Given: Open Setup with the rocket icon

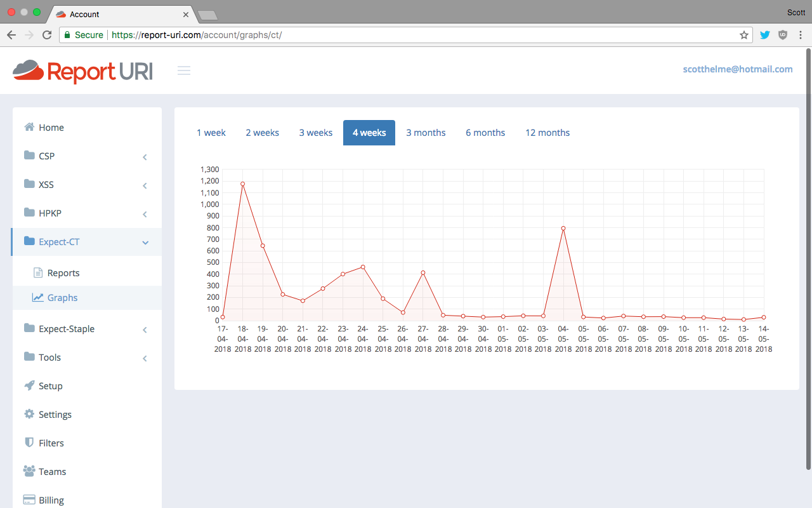Looking at the screenshot, I should (29, 385).
